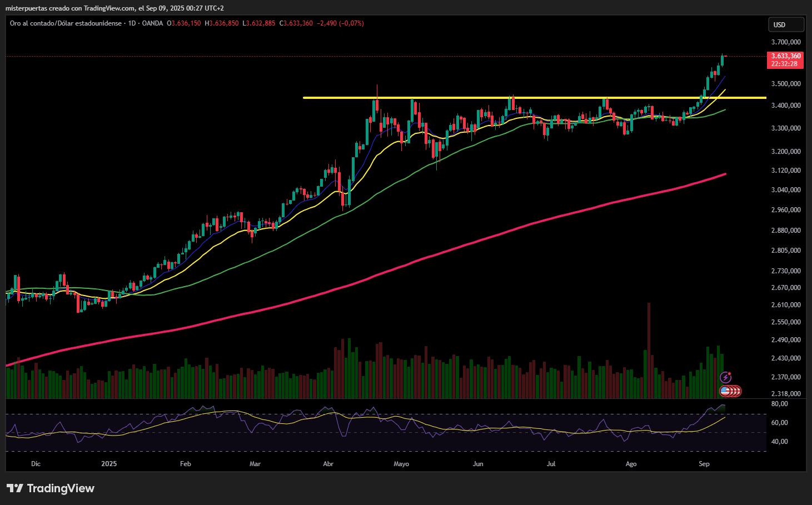
Task: Click the open value O3.636,150
Action: point(184,23)
